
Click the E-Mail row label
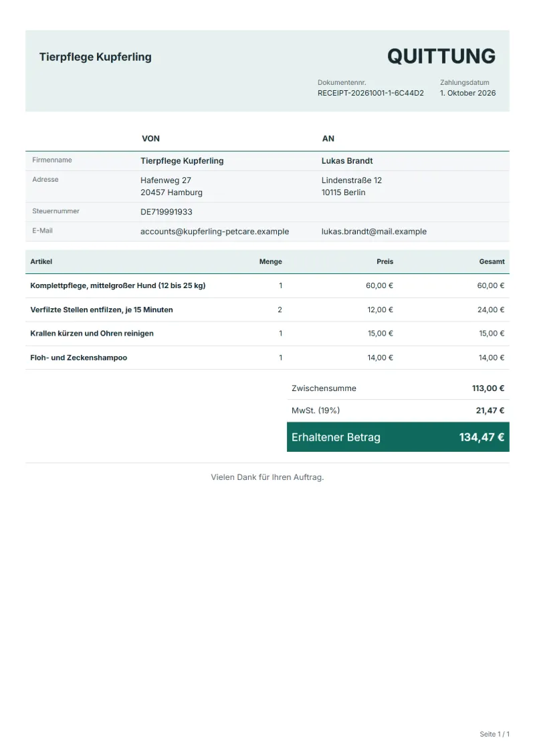(x=42, y=231)
